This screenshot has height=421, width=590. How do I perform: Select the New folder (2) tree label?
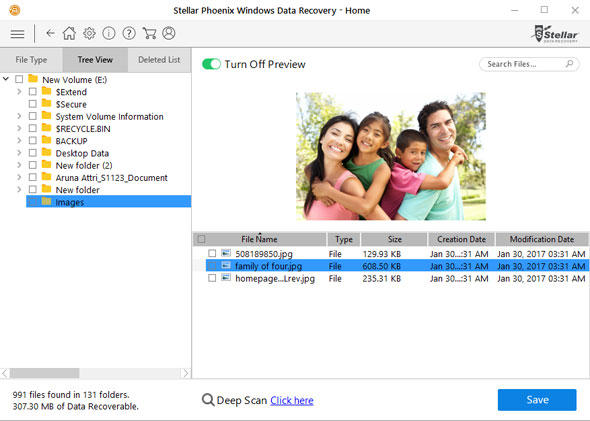84,166
